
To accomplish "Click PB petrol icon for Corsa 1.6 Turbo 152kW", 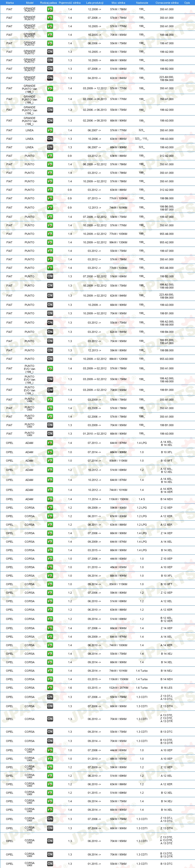I will 50,688.
